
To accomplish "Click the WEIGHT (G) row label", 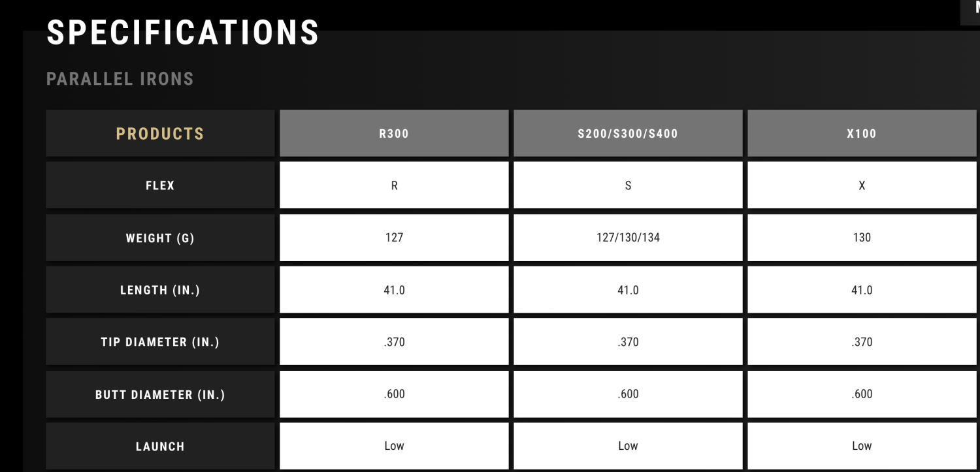I will click(x=160, y=238).
